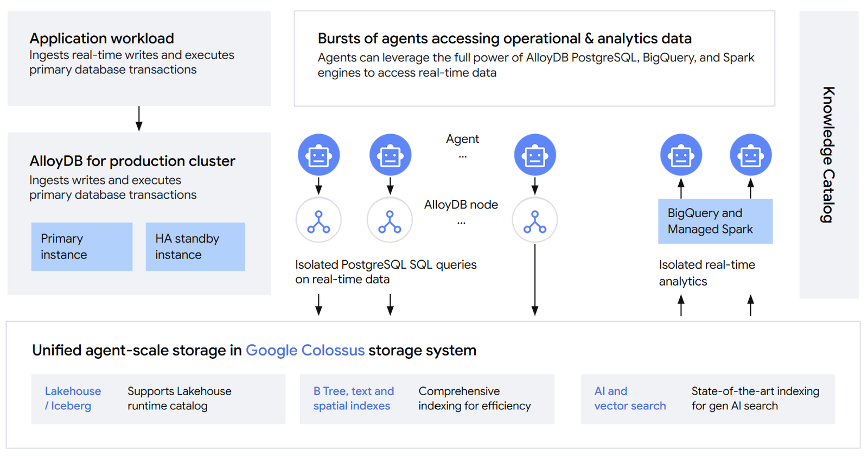The width and height of the screenshot is (868, 456).
Task: Click the leftmost AlloyDB node icon
Action: coord(318,220)
